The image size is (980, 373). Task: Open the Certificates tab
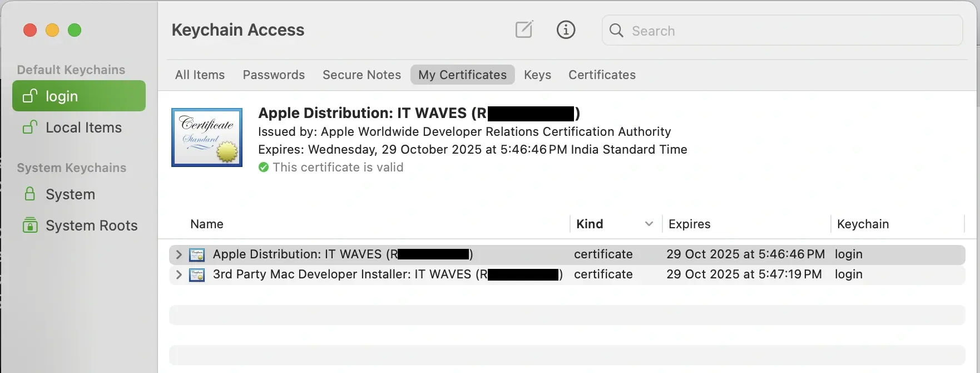point(602,75)
